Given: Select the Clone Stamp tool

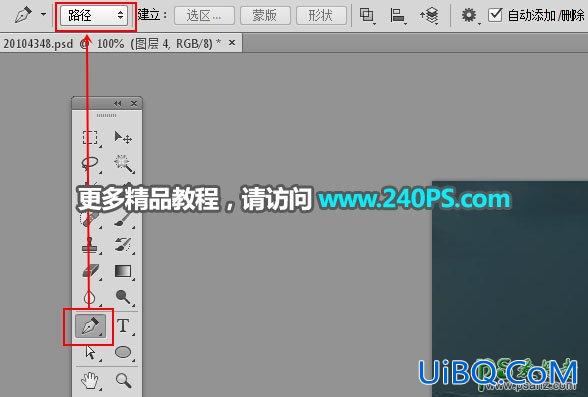Looking at the screenshot, I should pos(90,244).
